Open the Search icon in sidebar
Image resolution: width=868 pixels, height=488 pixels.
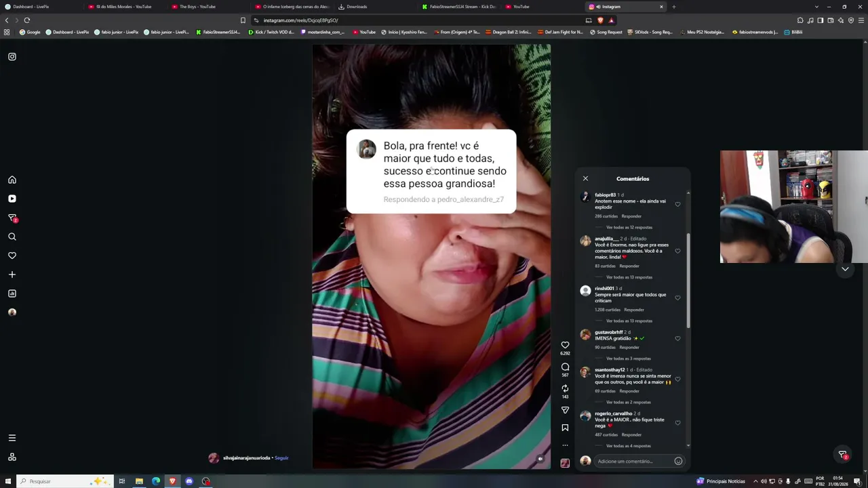12,237
